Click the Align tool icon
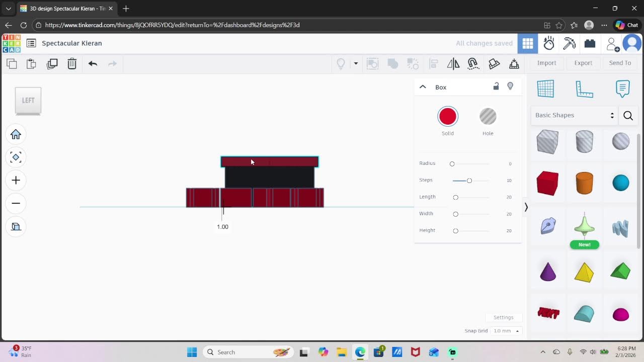Screen dimensions: 644x362 coord(433,63)
